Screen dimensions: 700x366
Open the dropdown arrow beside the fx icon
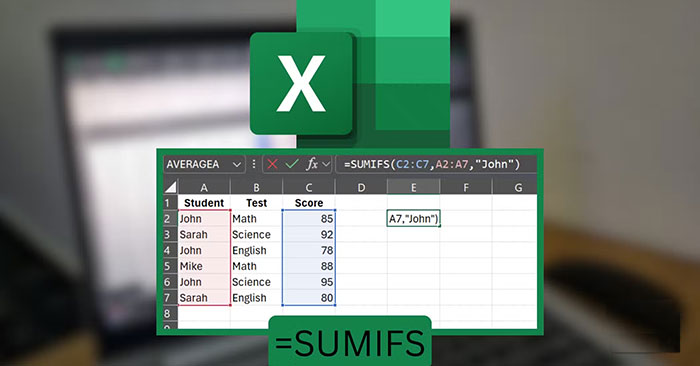click(x=326, y=164)
